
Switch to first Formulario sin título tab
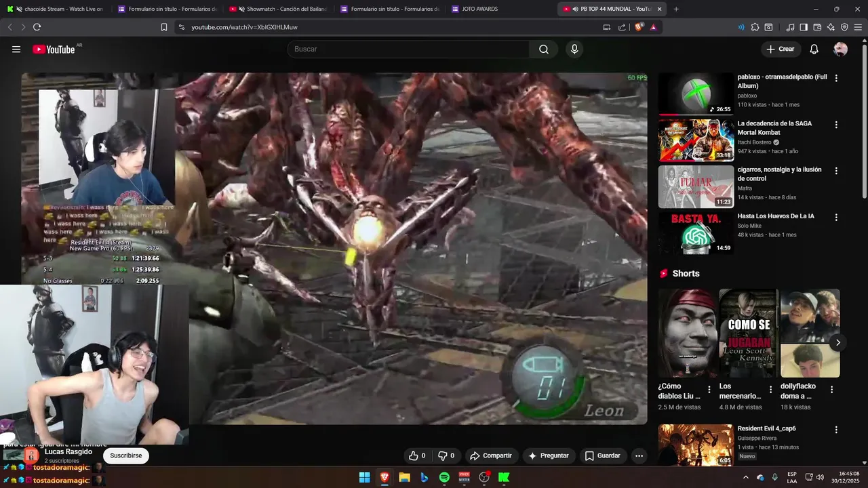[167, 9]
